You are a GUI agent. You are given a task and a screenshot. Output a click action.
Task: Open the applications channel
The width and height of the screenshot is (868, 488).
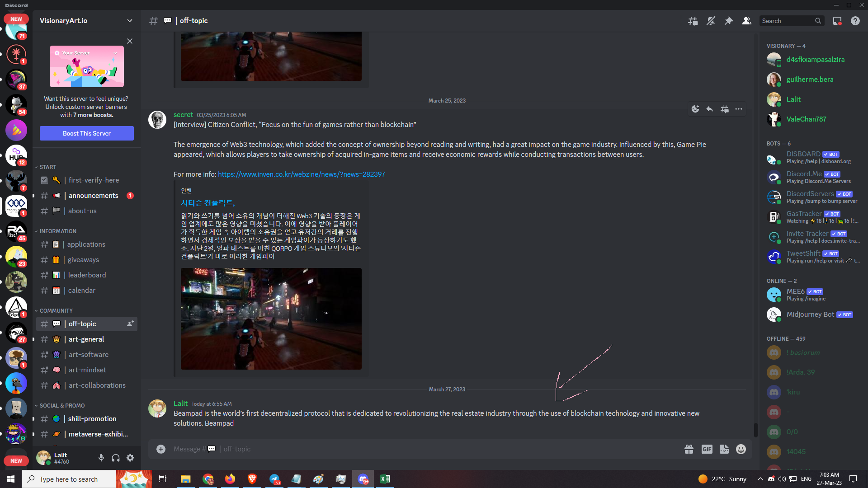pos(87,244)
